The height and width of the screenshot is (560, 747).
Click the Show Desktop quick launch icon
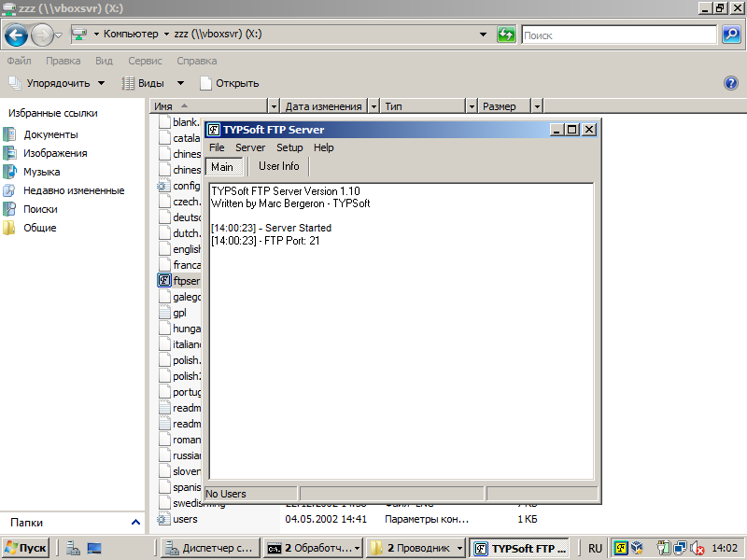[x=94, y=548]
